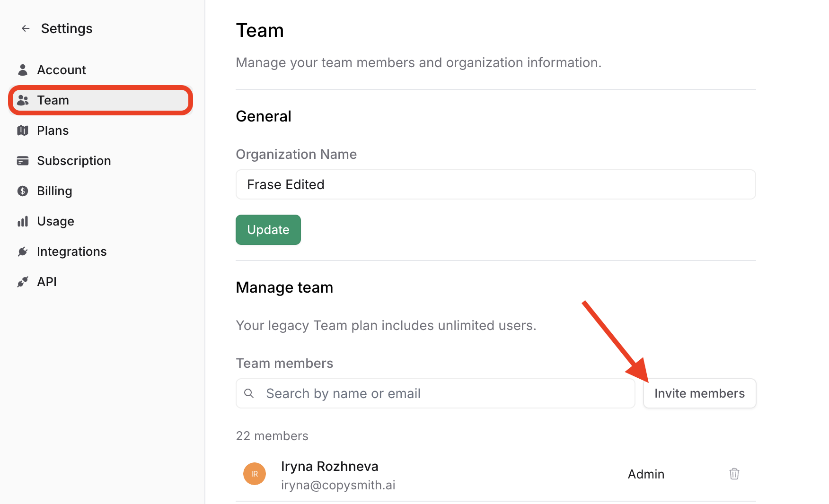The height and width of the screenshot is (504, 829).
Task: Click the Billing dollar icon
Action: (x=23, y=191)
